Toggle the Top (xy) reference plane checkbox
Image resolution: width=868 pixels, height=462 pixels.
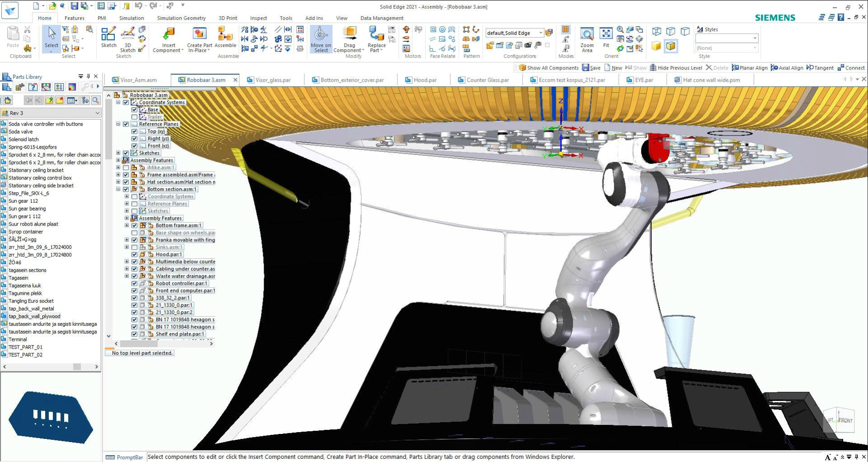tap(134, 132)
